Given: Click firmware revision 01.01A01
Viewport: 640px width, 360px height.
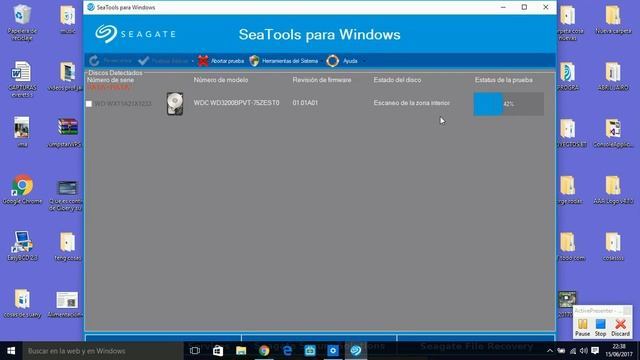Looking at the screenshot, I should [x=305, y=103].
